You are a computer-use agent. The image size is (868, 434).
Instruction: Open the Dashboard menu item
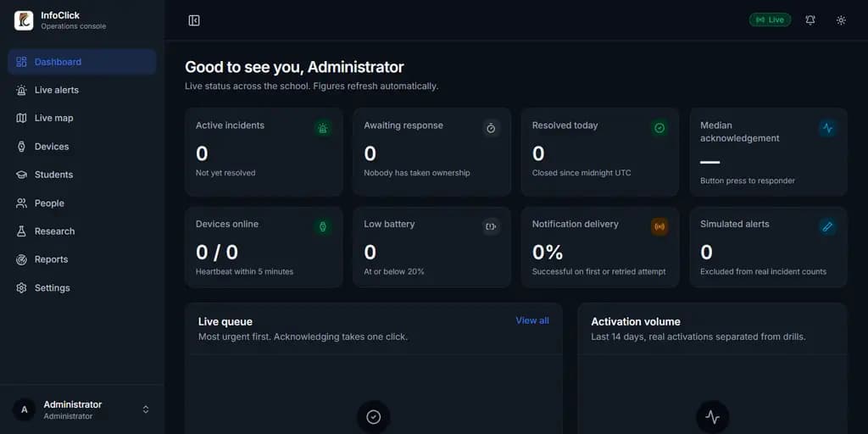[x=82, y=62]
